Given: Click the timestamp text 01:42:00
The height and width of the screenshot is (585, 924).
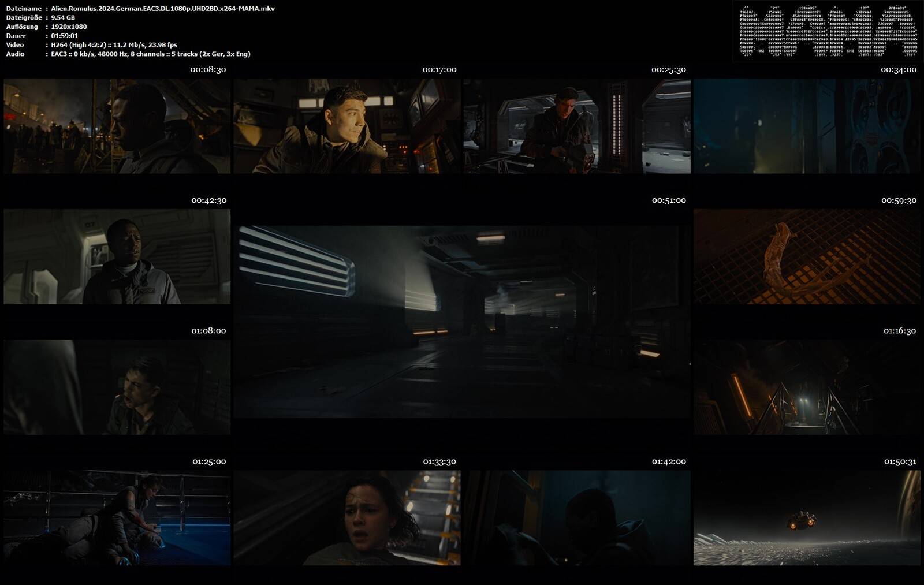Looking at the screenshot, I should point(669,462).
